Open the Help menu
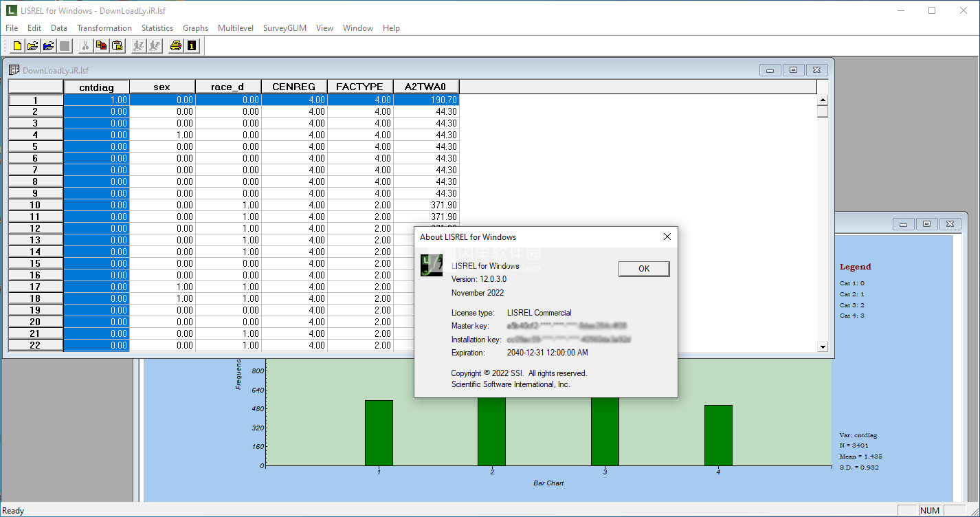Image resolution: width=980 pixels, height=517 pixels. (391, 28)
